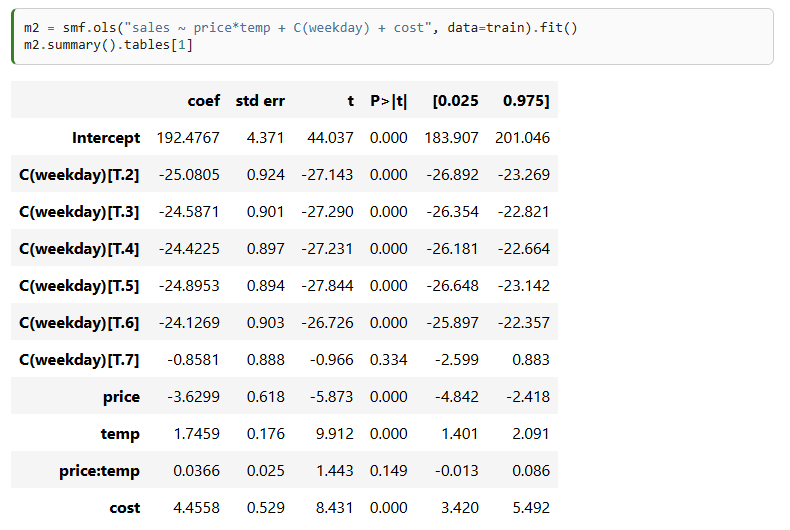
Task: Click the code cell input containing smf.ols
Action: point(393,36)
